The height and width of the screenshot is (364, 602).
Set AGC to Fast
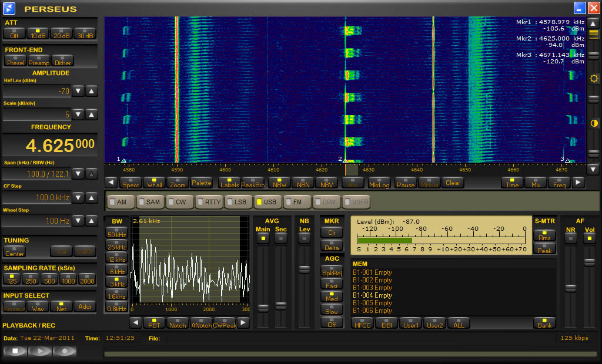pyautogui.click(x=332, y=284)
